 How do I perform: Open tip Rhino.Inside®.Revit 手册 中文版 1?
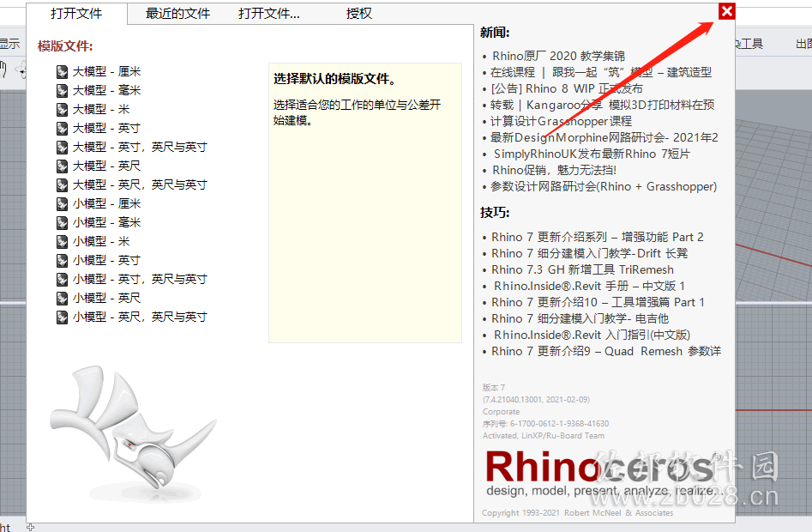click(589, 286)
